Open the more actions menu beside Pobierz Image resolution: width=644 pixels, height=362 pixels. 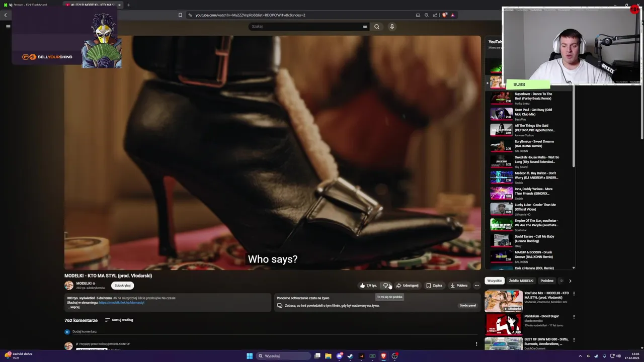(x=476, y=286)
